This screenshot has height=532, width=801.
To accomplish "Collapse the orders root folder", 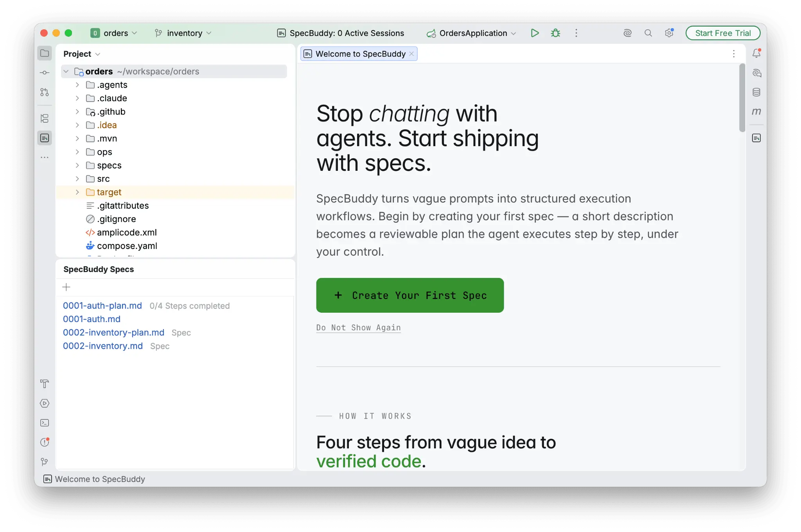I will 66,72.
